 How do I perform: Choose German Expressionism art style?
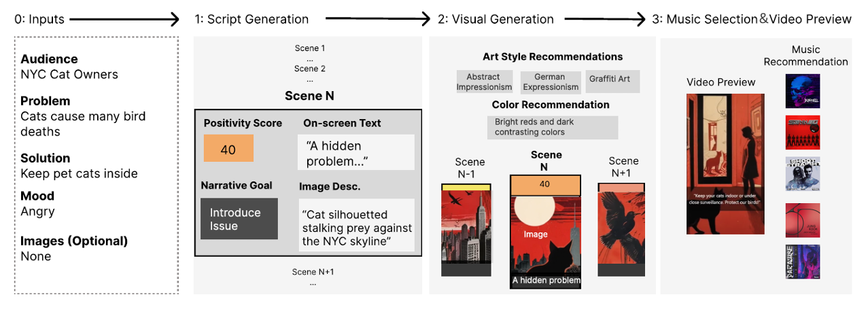pos(551,82)
